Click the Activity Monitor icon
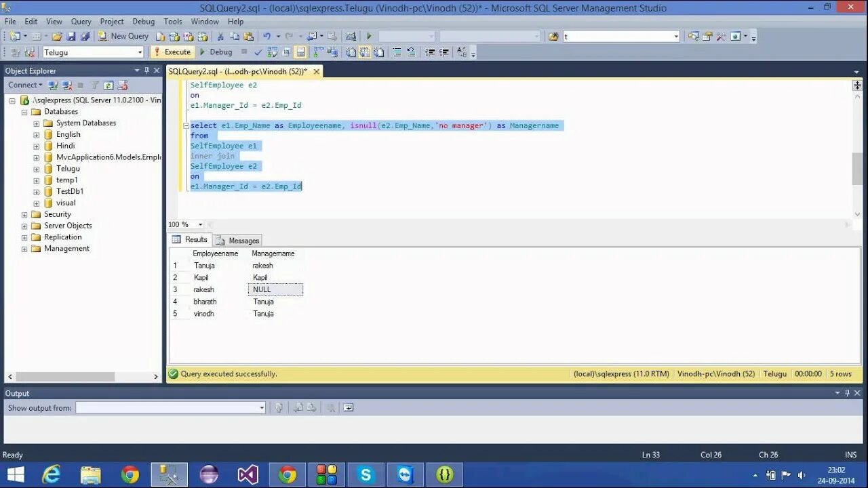Screen dimensions: 868x488 click(x=351, y=36)
